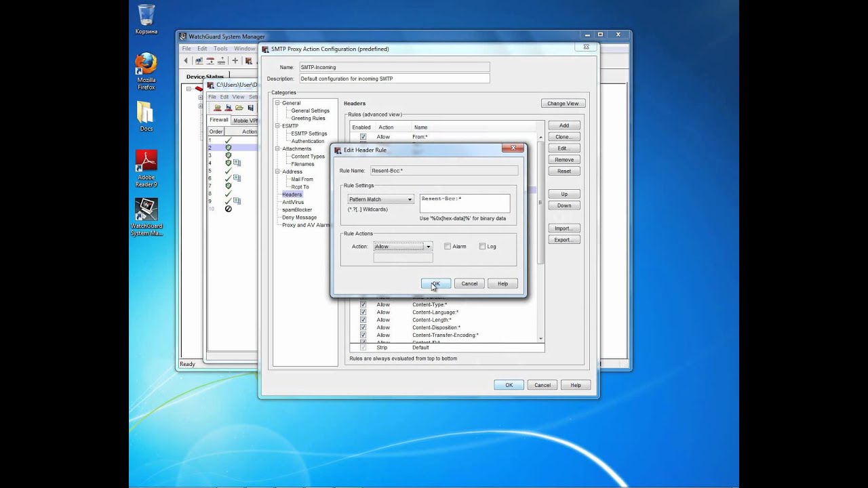Open Window menu in WatchGuard System Manager
Image resolution: width=868 pixels, height=488 pixels.
(x=245, y=49)
